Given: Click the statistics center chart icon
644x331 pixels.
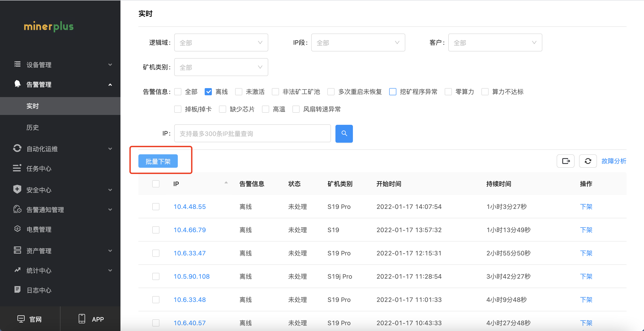Looking at the screenshot, I should click(17, 270).
